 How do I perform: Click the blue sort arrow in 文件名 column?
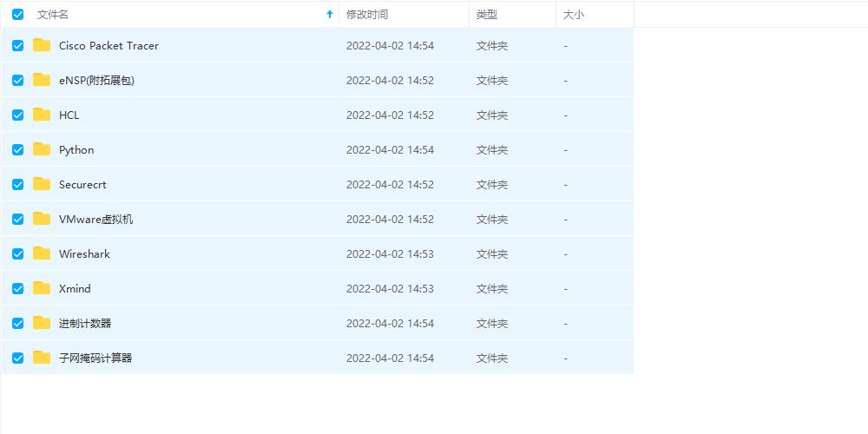click(x=330, y=15)
